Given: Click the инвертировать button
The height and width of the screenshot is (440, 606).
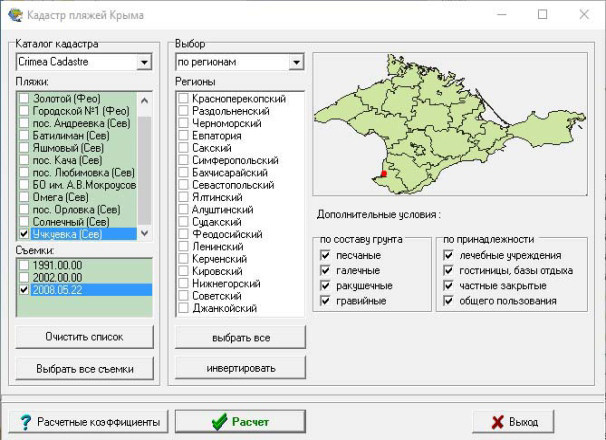Looking at the screenshot, I should 240,368.
